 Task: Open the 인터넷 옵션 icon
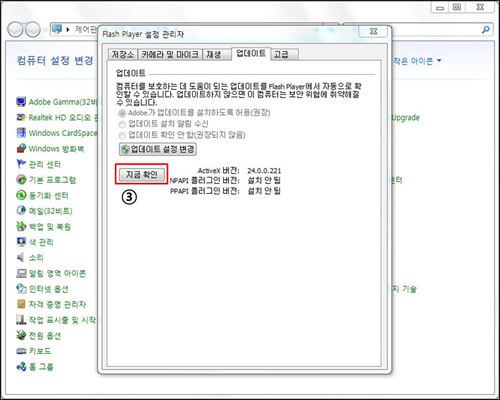[x=21, y=289]
